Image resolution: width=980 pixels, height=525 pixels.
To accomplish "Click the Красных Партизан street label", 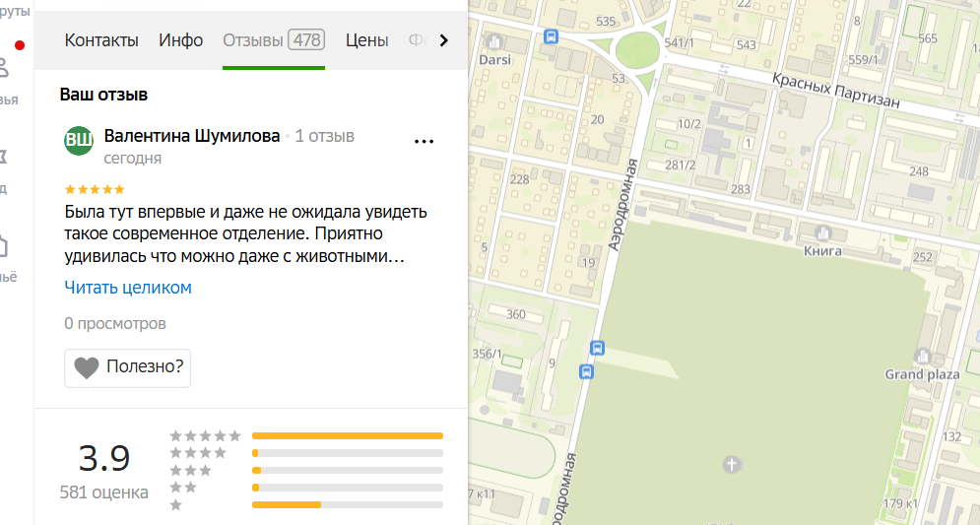I will 835,91.
